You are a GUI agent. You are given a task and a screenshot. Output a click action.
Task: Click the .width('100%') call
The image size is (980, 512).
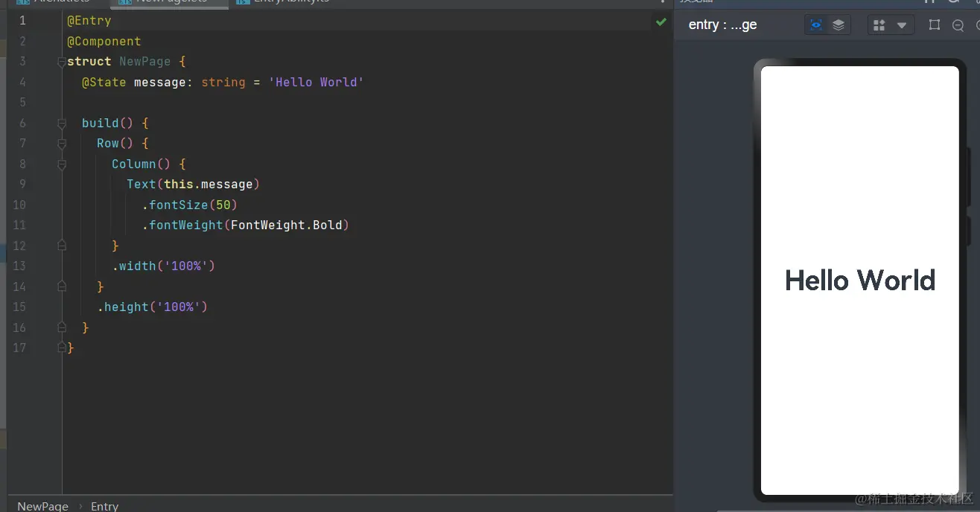[x=163, y=266]
